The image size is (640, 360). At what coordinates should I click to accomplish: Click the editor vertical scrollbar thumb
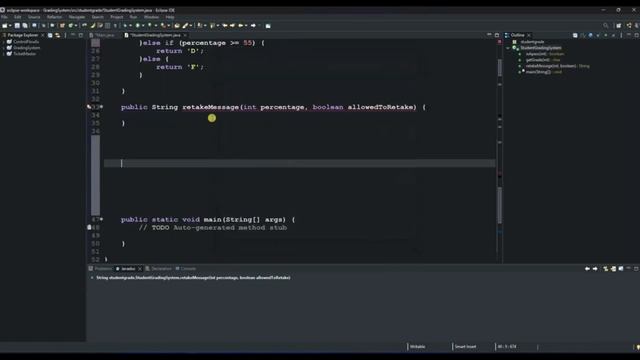pyautogui.click(x=500, y=205)
